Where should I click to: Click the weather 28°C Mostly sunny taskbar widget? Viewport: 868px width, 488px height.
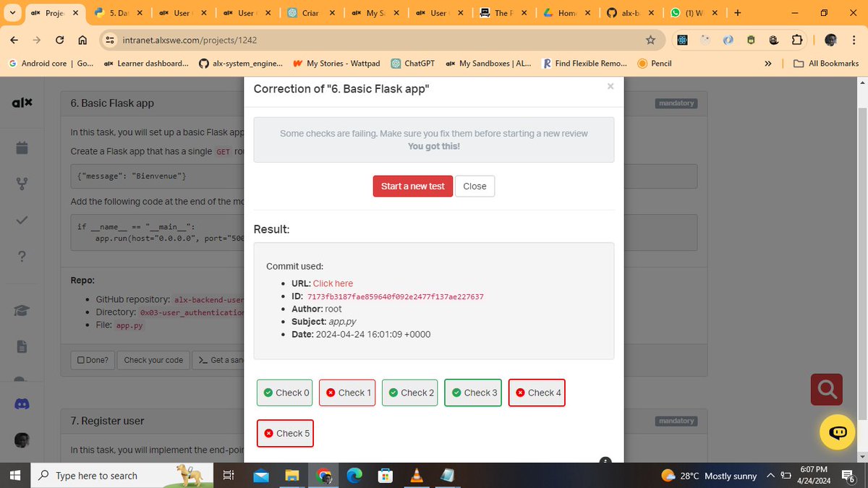(709, 476)
